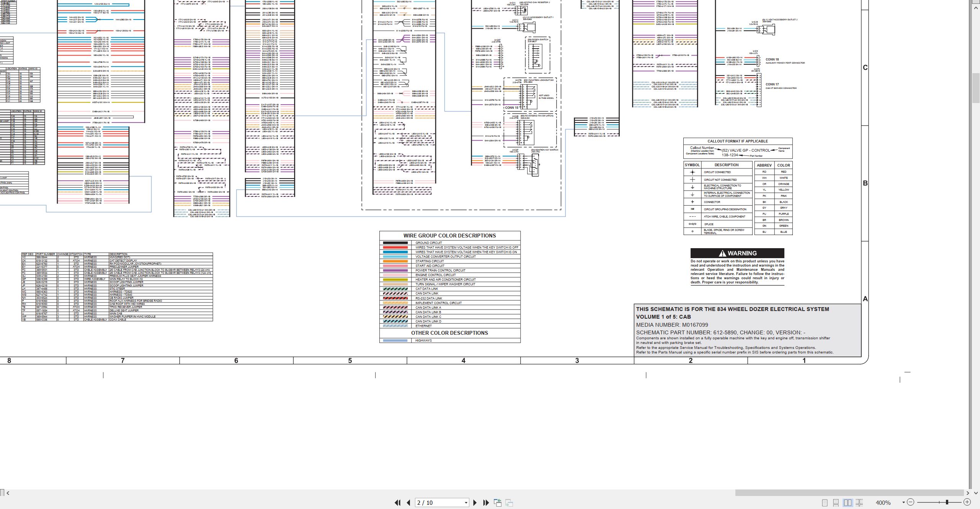The width and height of the screenshot is (980, 509).
Task: Click the 400% zoom value
Action: click(883, 502)
